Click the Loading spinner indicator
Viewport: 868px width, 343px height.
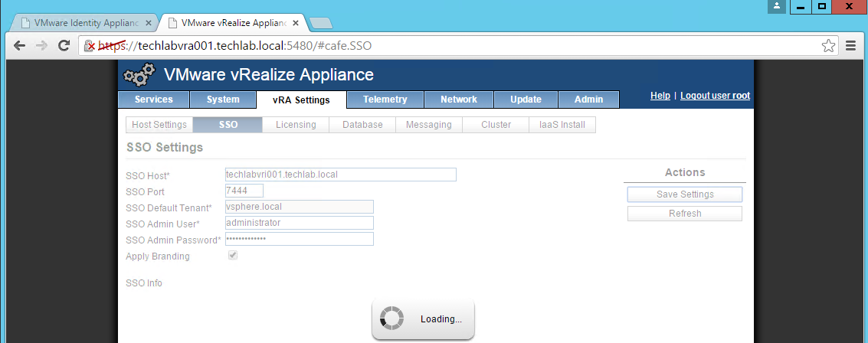(x=391, y=318)
